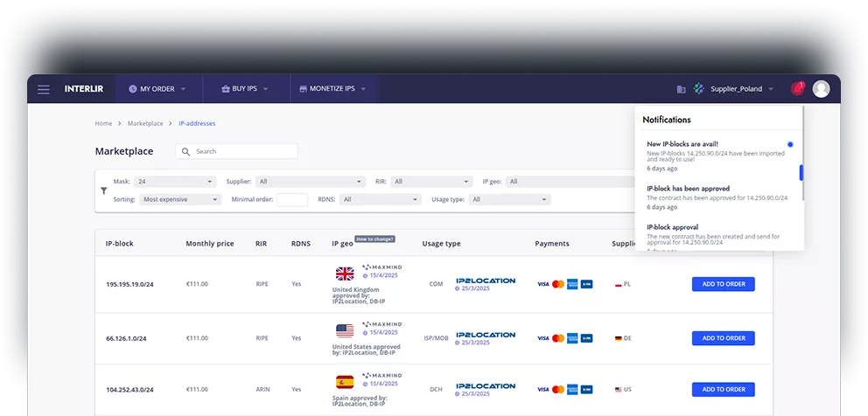The image size is (868, 416).
Task: Open the user avatar profile icon
Action: click(x=821, y=89)
